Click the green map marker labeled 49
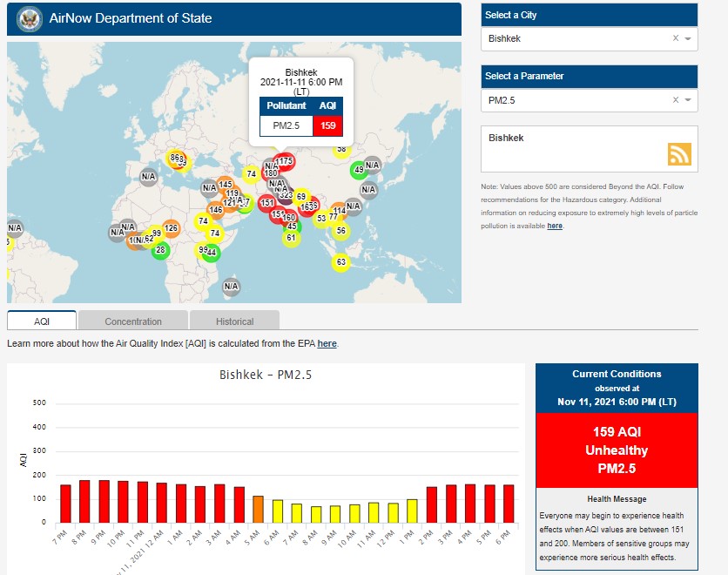The height and width of the screenshot is (575, 728). (x=358, y=170)
